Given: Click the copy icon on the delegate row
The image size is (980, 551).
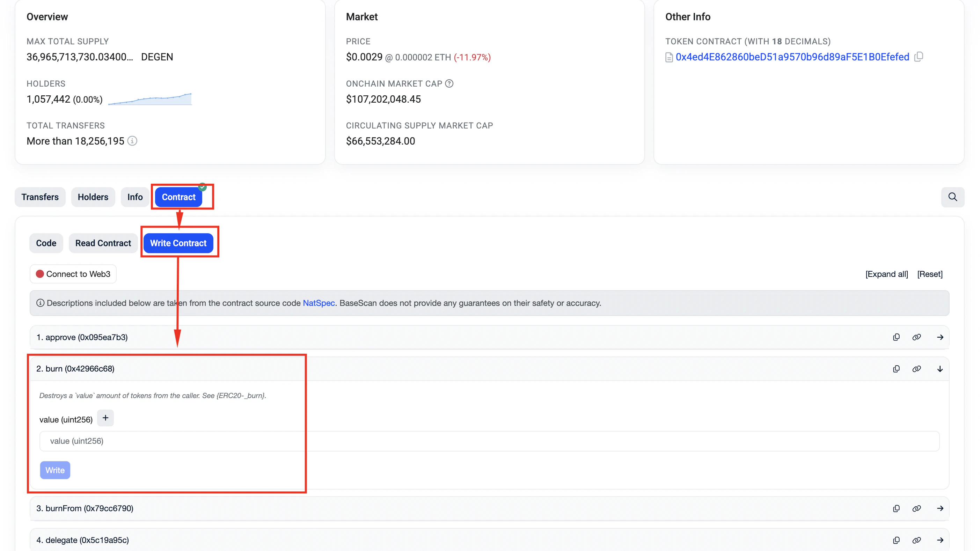Looking at the screenshot, I should click(896, 539).
